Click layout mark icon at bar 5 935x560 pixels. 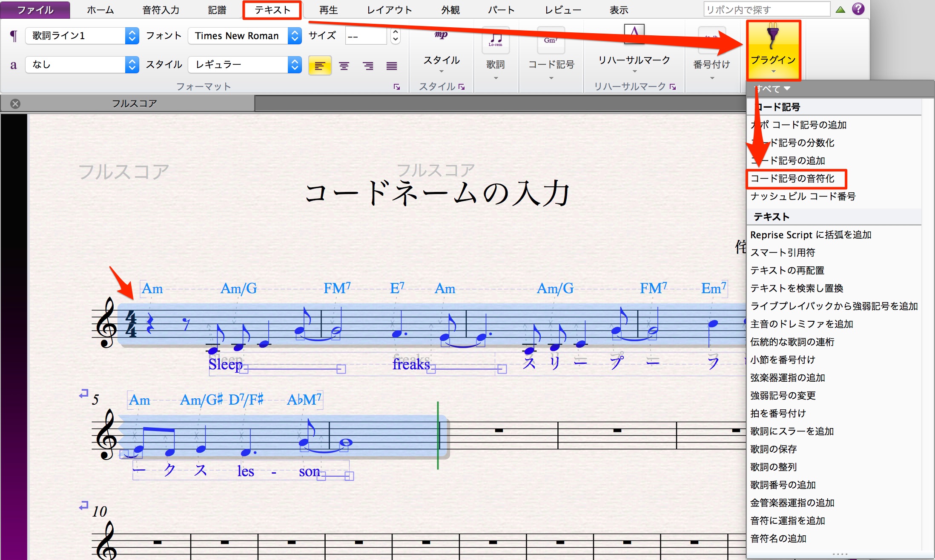click(x=83, y=394)
